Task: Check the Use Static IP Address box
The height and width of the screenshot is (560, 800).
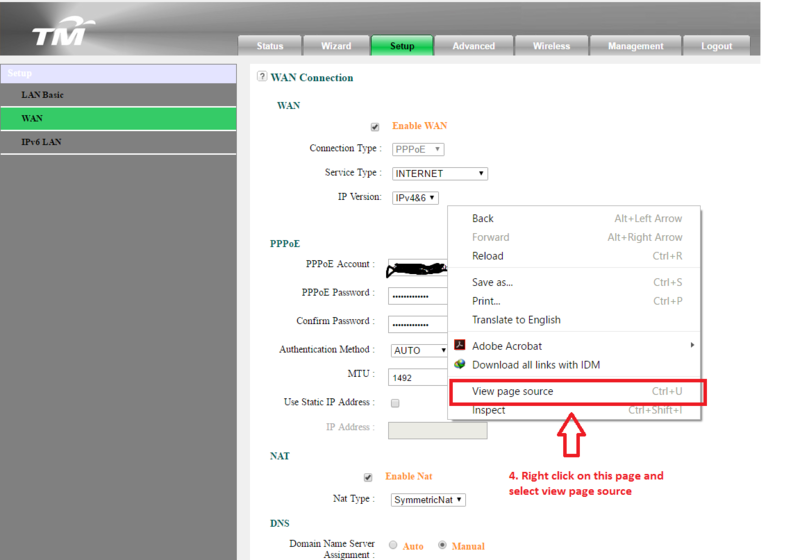Action: pos(395,403)
